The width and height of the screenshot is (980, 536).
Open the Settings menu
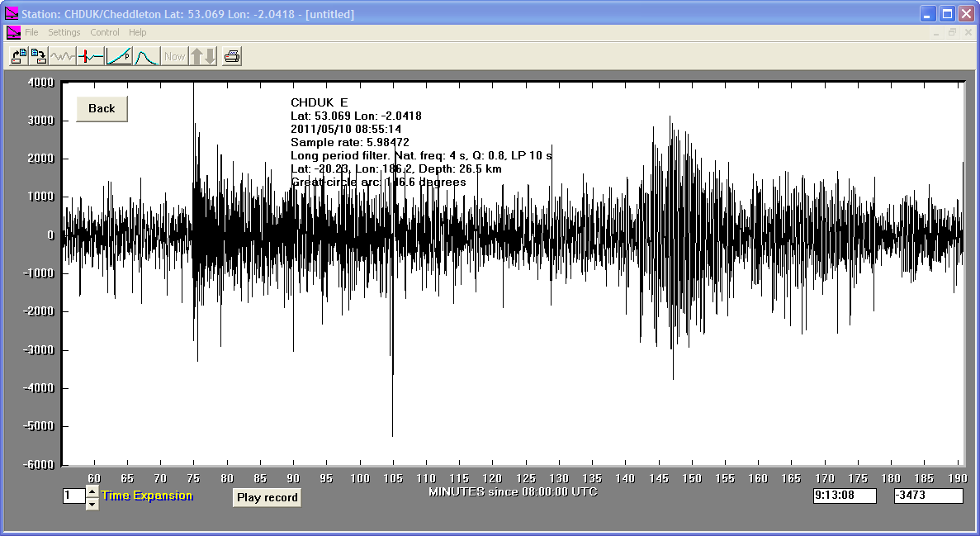[64, 32]
